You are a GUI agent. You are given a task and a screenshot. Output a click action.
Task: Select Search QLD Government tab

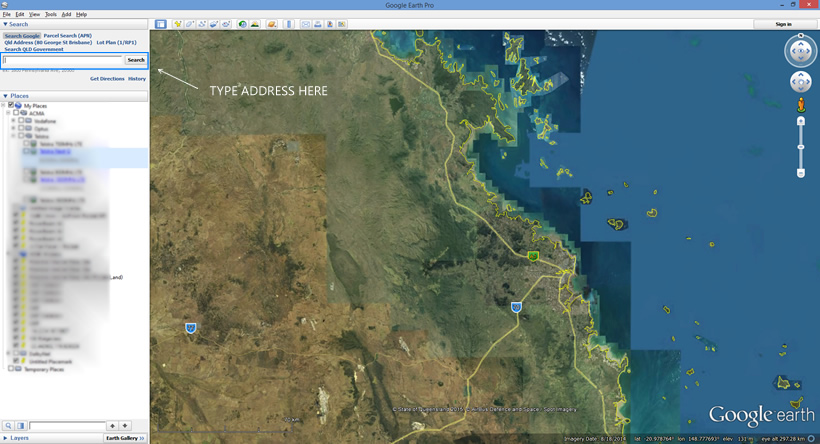[x=34, y=49]
